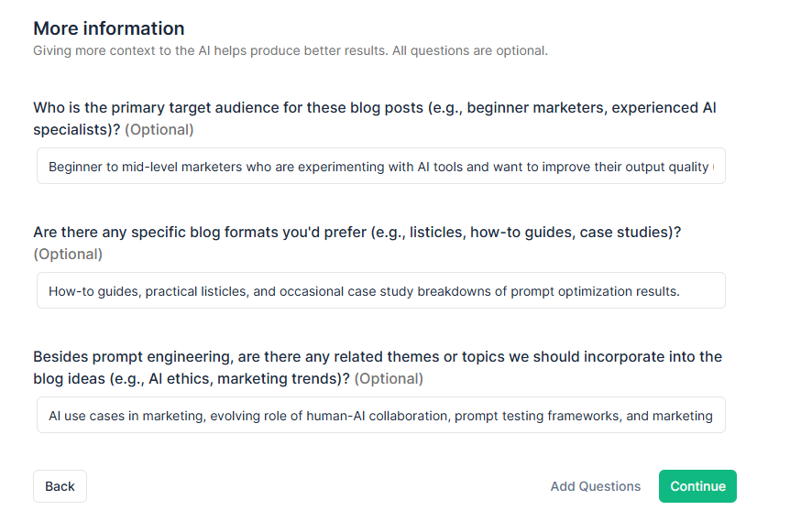Screen dimensions: 790x532
Task: Click the specific blog formats question label
Action: point(357,243)
